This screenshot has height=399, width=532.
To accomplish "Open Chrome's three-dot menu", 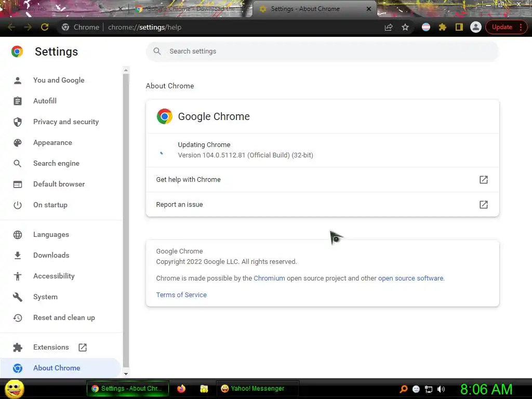I will pos(521,27).
